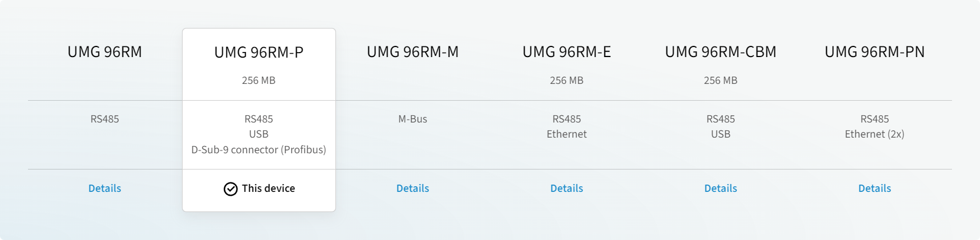
Task: Click the M-Bus interface entry
Action: [x=413, y=119]
